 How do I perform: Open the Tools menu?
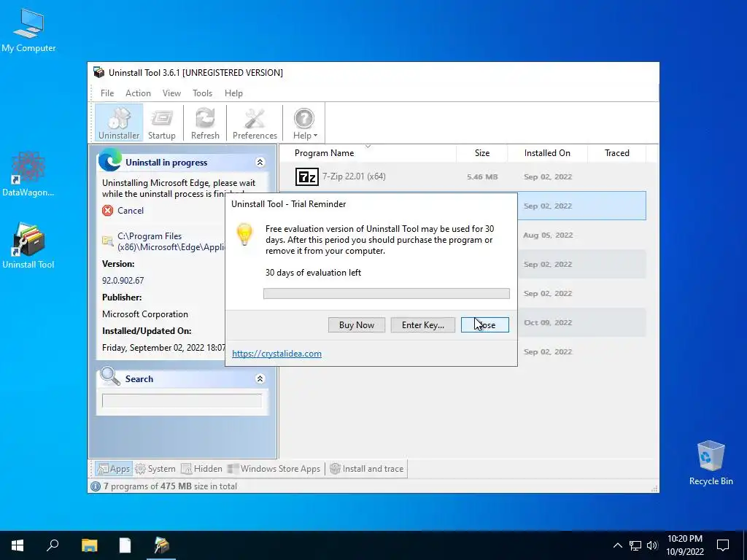click(202, 93)
